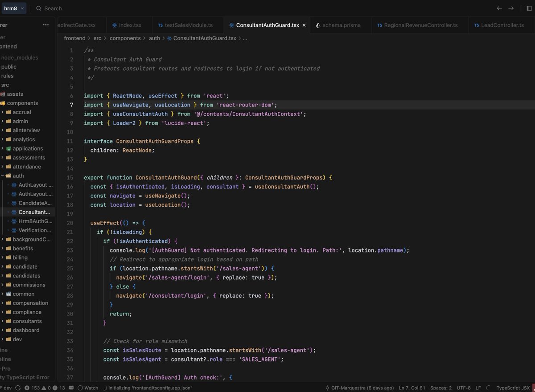Click the info count showing 13
Viewport: 535px width, 392px height.
(58, 388)
